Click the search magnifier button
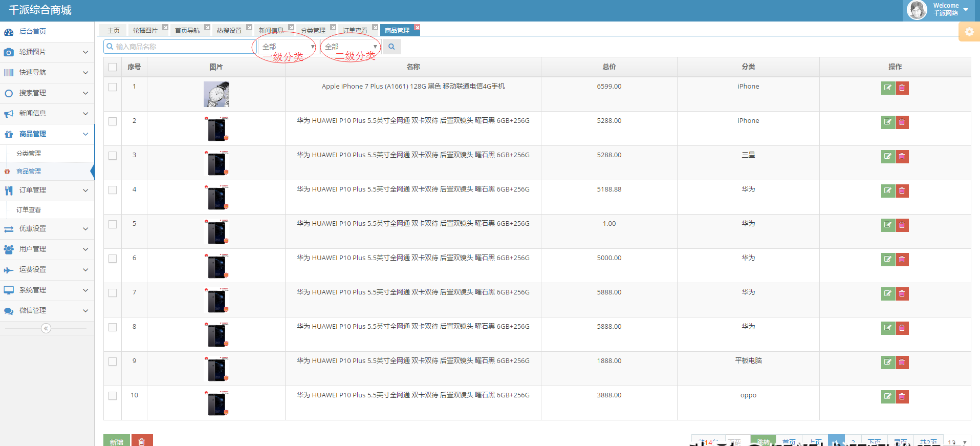Image resolution: width=980 pixels, height=446 pixels. [391, 47]
